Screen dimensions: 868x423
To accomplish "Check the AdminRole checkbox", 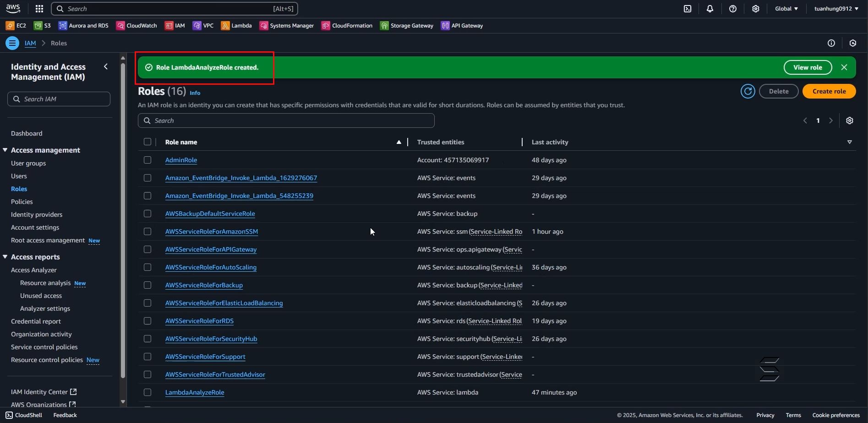I will (x=147, y=160).
